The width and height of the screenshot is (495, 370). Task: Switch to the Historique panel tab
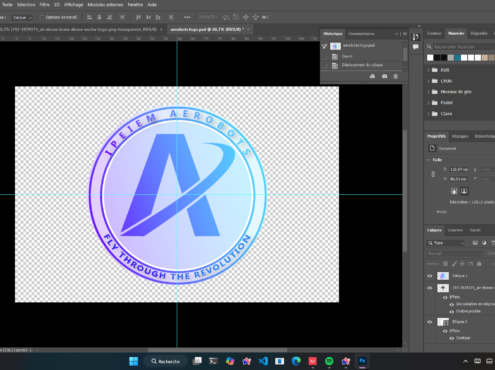click(x=333, y=34)
